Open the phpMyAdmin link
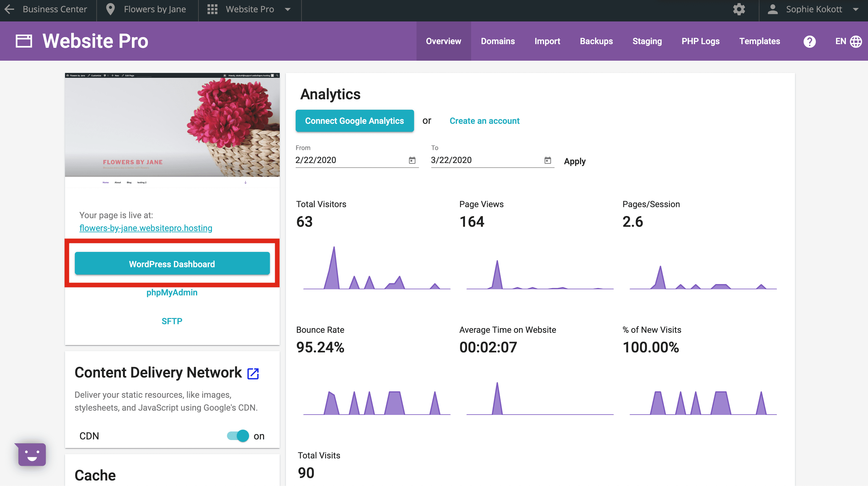 tap(172, 292)
